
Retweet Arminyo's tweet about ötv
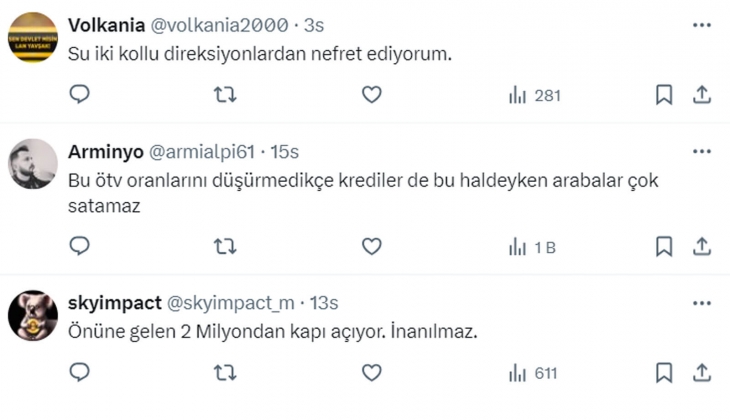tap(227, 246)
